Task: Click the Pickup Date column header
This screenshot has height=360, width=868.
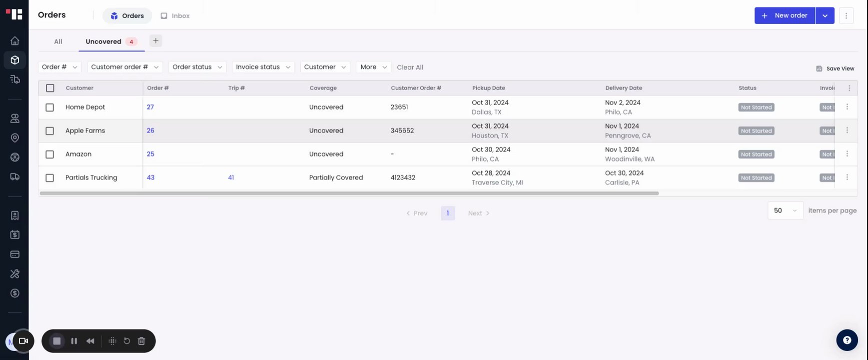Action: tap(489, 88)
